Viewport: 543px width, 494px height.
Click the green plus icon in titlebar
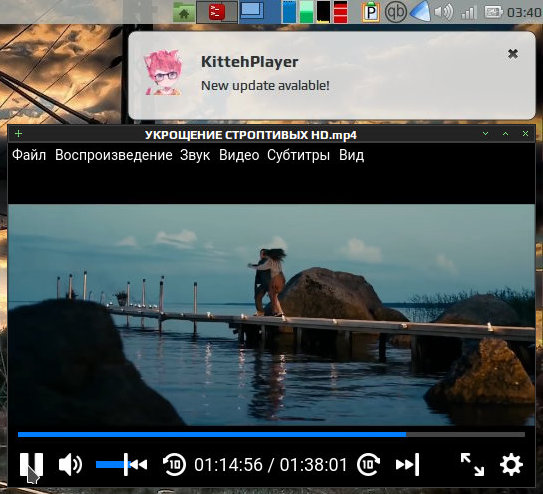pyautogui.click(x=19, y=134)
